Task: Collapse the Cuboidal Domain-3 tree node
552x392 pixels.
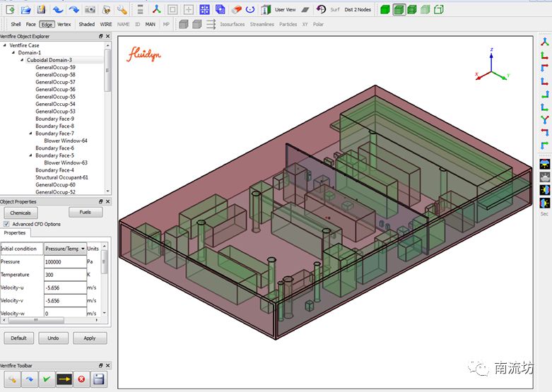Action: [x=21, y=60]
